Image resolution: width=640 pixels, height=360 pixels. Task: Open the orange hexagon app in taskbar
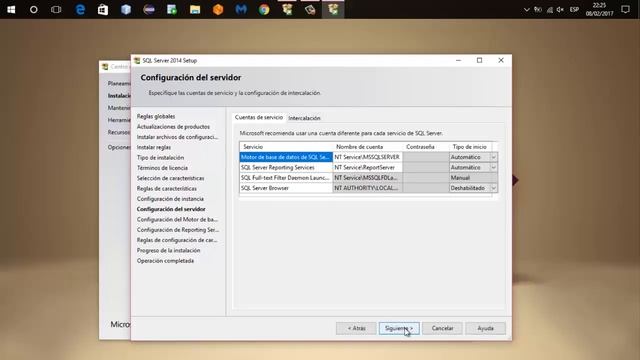[218, 9]
